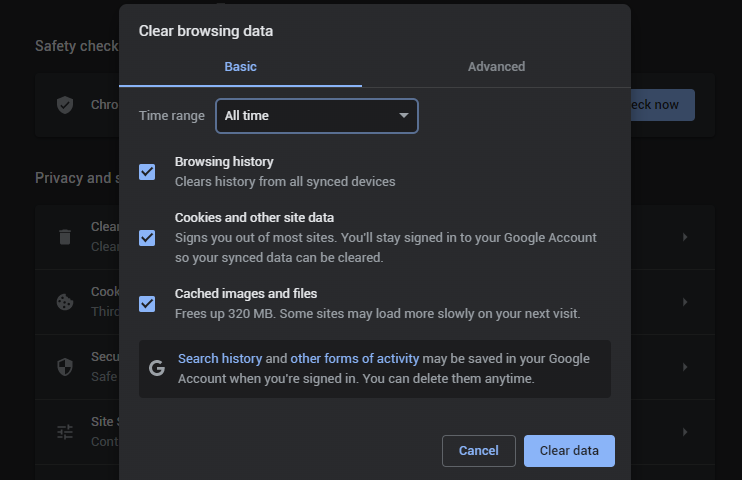Click the Google G logo icon
The height and width of the screenshot is (480, 742).
(x=157, y=368)
